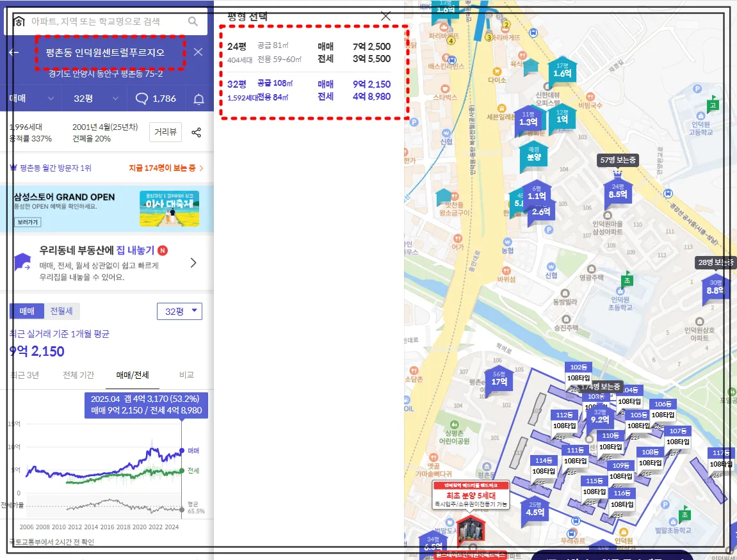Viewport: 737px width, 560px height.
Task: Click the 9억 2,150 average price text
Action: point(37,351)
